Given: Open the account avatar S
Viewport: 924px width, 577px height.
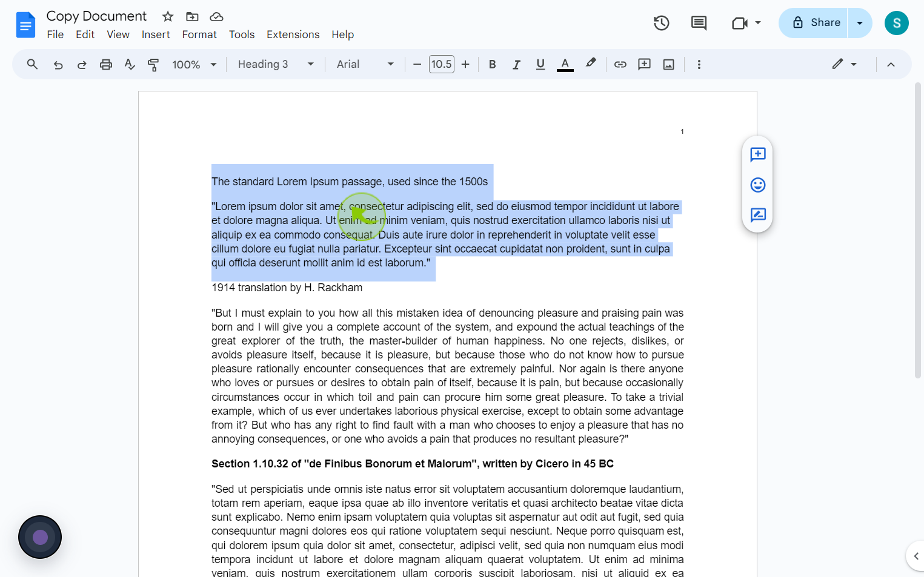Looking at the screenshot, I should [x=897, y=23].
